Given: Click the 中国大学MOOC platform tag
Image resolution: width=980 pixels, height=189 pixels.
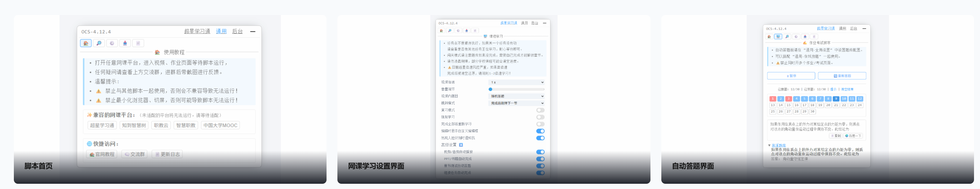Looking at the screenshot, I should click(x=220, y=125).
